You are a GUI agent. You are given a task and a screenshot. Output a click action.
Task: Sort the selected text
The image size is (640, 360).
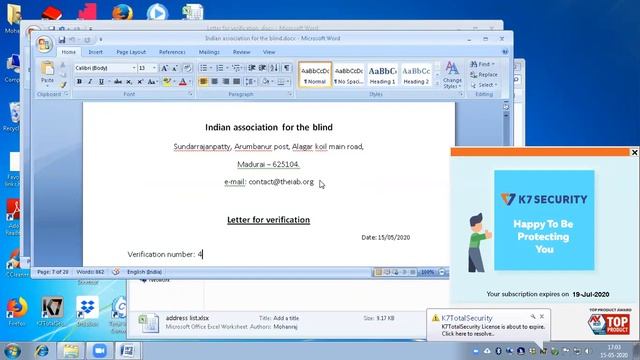(x=274, y=68)
